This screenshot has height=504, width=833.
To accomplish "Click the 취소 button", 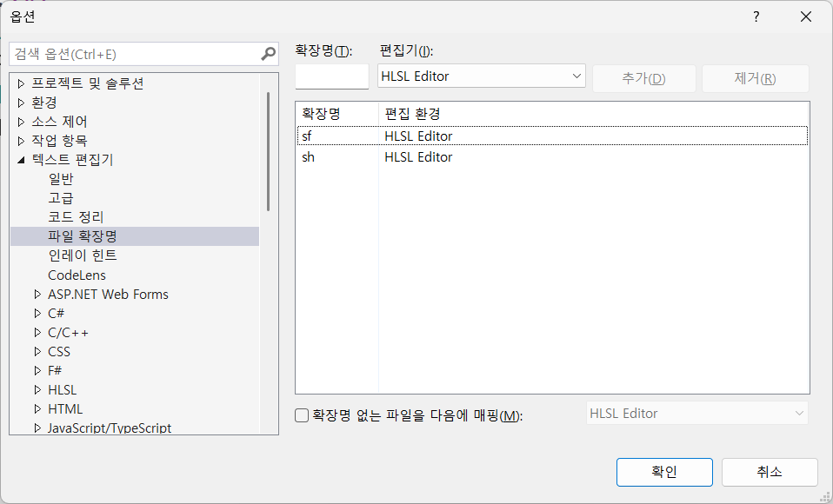I will (x=769, y=472).
